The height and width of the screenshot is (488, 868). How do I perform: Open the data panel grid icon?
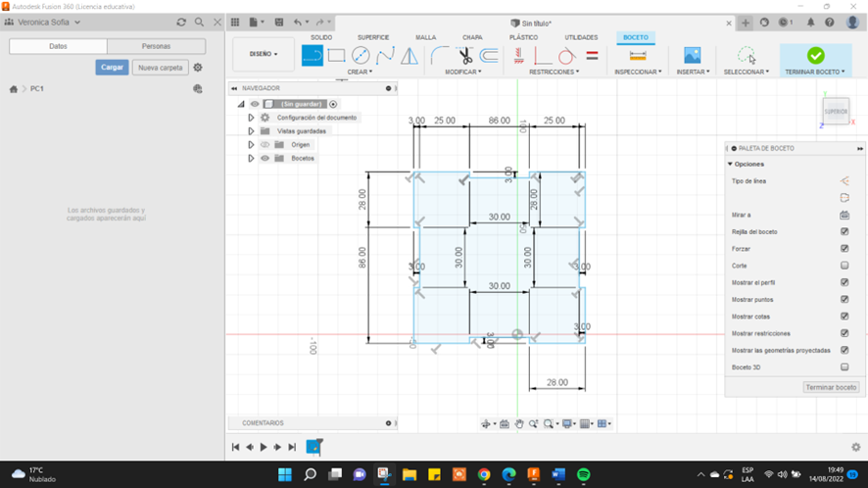click(235, 23)
